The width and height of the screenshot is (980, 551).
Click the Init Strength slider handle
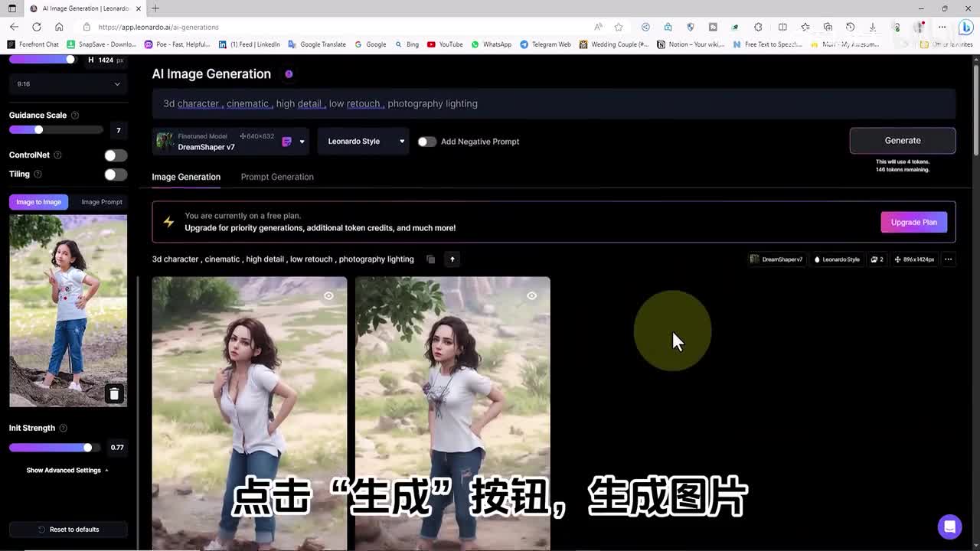point(87,448)
